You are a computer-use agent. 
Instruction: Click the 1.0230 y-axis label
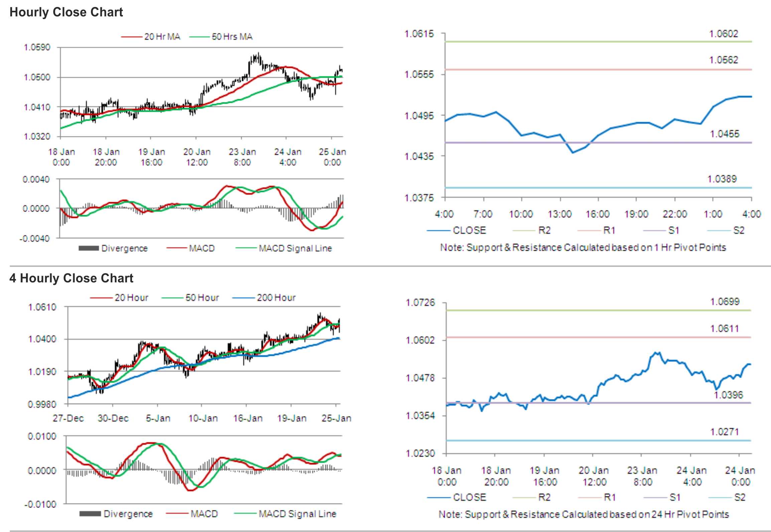pos(420,453)
